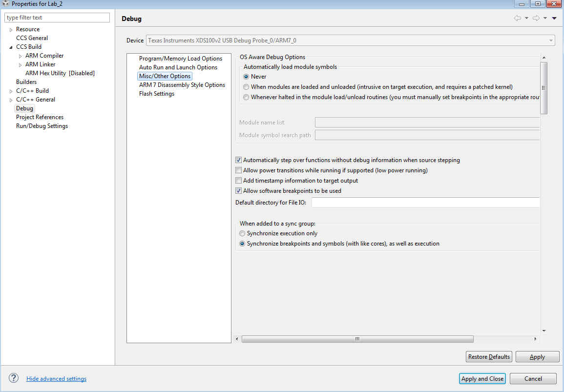Open the back history dropdown arrow

[526, 18]
